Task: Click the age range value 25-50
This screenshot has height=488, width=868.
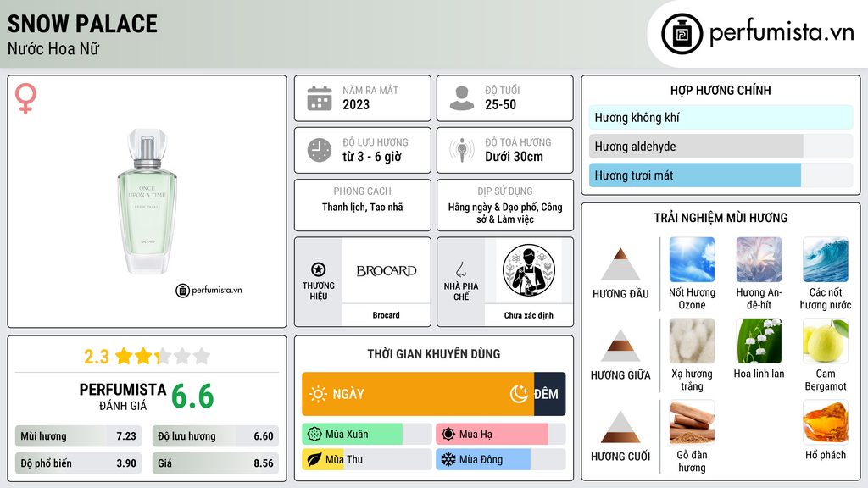Action: coord(500,104)
